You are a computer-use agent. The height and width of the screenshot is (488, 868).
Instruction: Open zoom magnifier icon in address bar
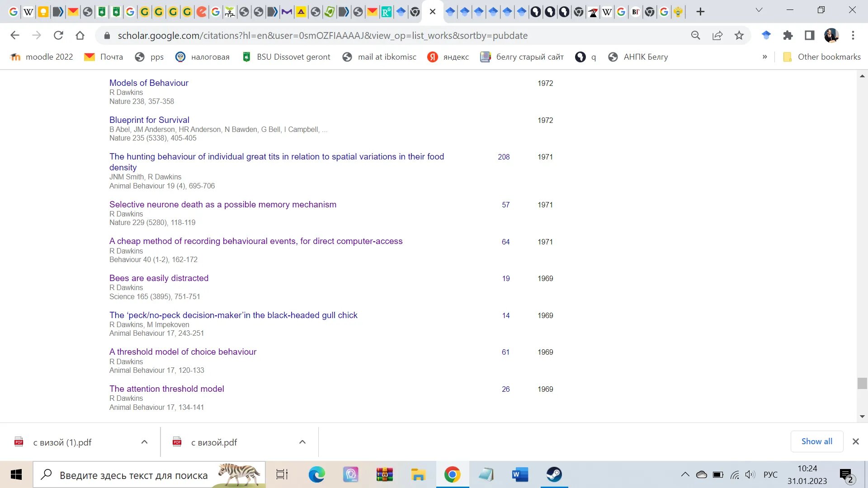point(696,35)
